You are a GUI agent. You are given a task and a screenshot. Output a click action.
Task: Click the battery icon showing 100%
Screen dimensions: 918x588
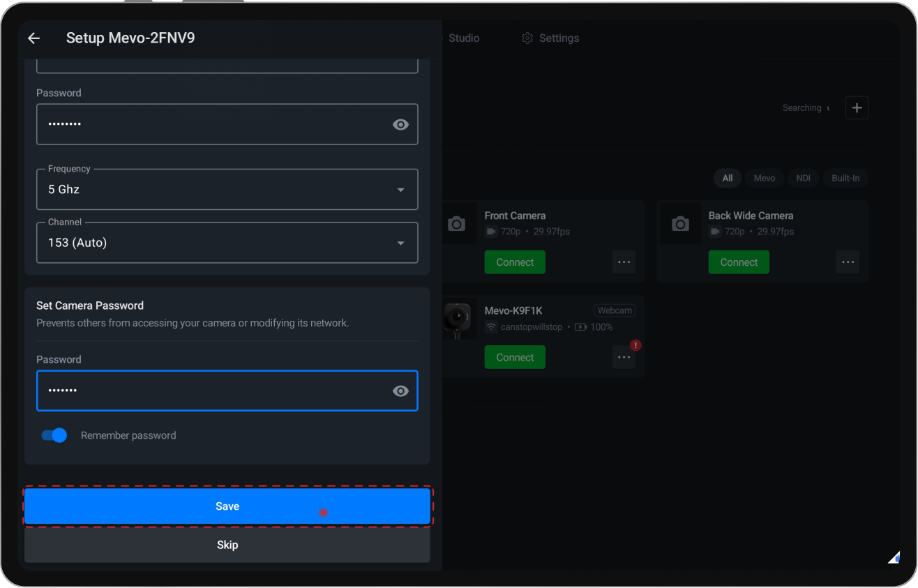tap(580, 327)
